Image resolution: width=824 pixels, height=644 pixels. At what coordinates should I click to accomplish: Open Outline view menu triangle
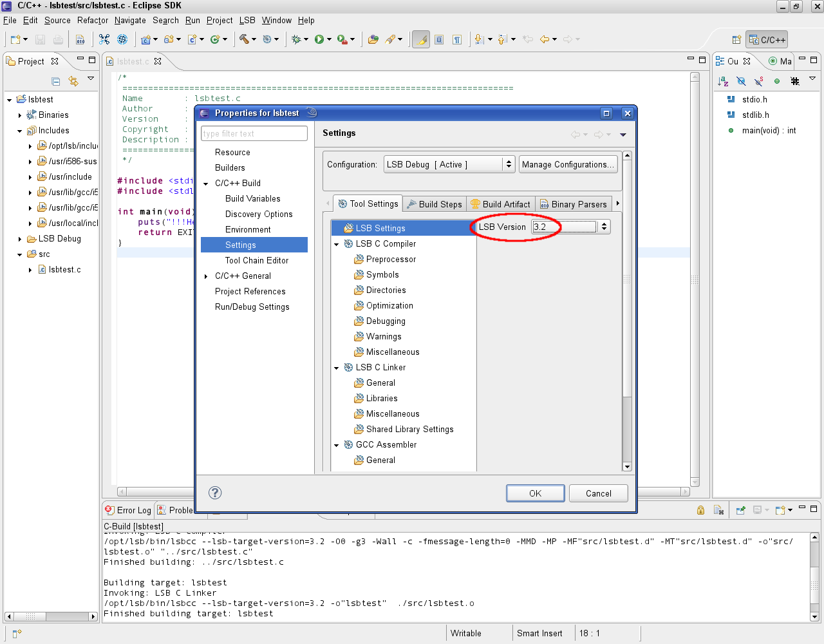click(812, 79)
